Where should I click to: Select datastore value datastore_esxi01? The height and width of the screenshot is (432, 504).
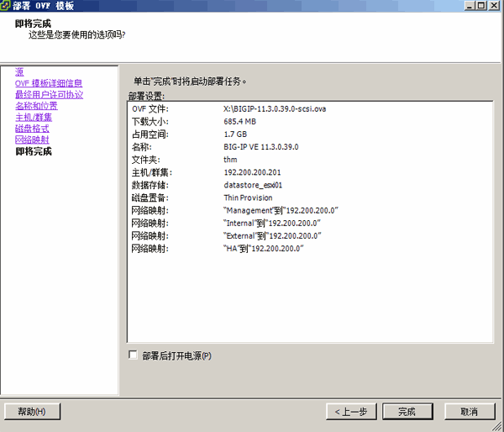click(x=253, y=185)
